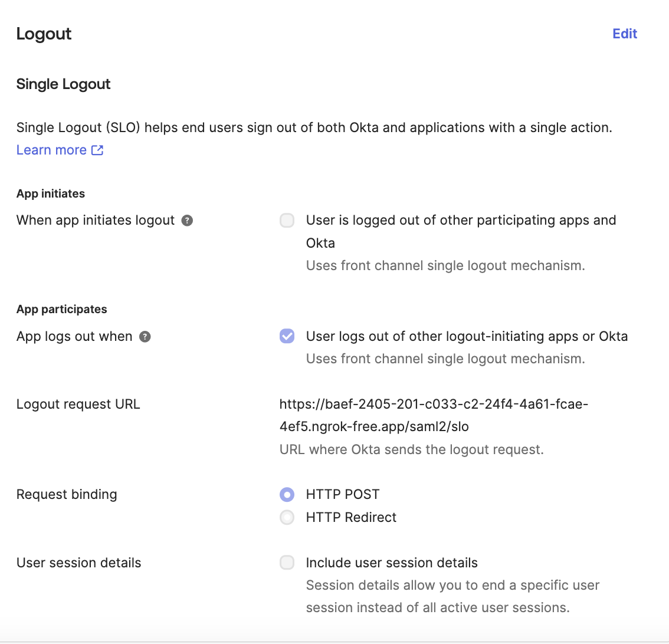
Task: Click the Edit link for Logout settings
Action: coord(625,34)
